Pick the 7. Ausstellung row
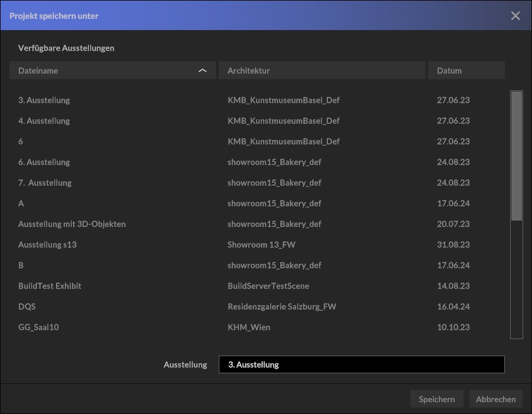532x414 pixels. click(257, 183)
